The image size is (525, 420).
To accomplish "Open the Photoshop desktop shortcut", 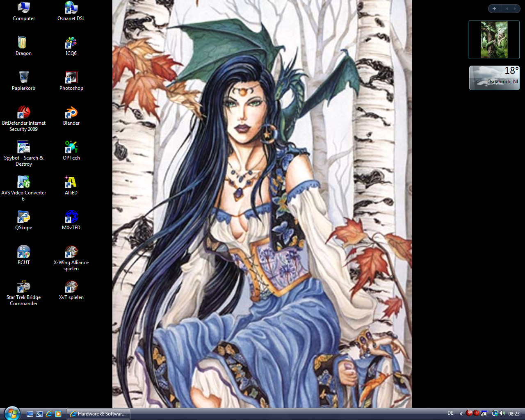I will pos(71,78).
